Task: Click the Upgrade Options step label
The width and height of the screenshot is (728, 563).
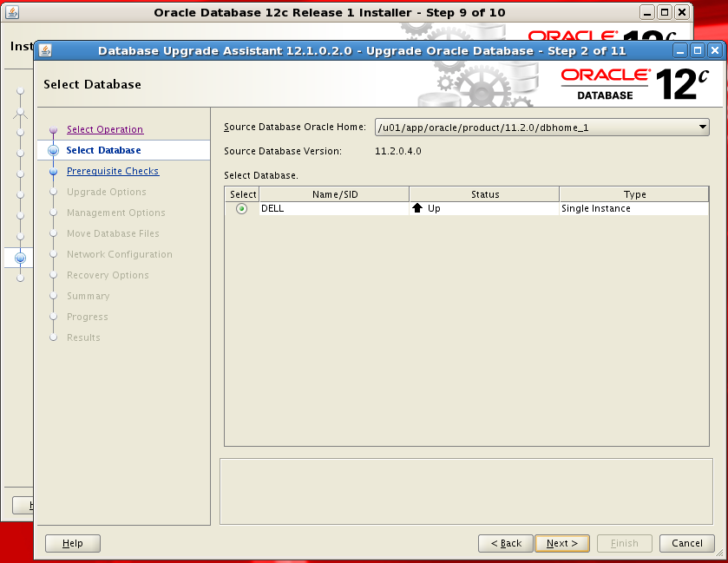Action: click(x=107, y=193)
